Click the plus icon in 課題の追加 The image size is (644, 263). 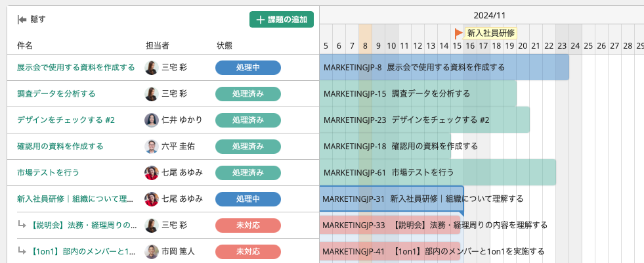260,20
